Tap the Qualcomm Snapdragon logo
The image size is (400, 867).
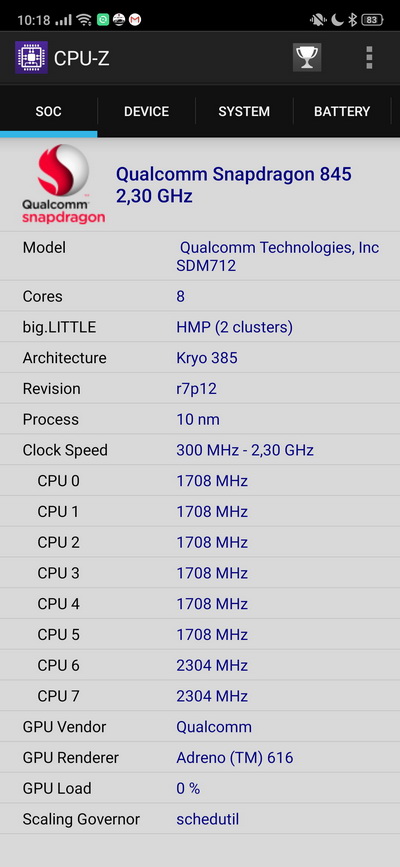[x=64, y=184]
